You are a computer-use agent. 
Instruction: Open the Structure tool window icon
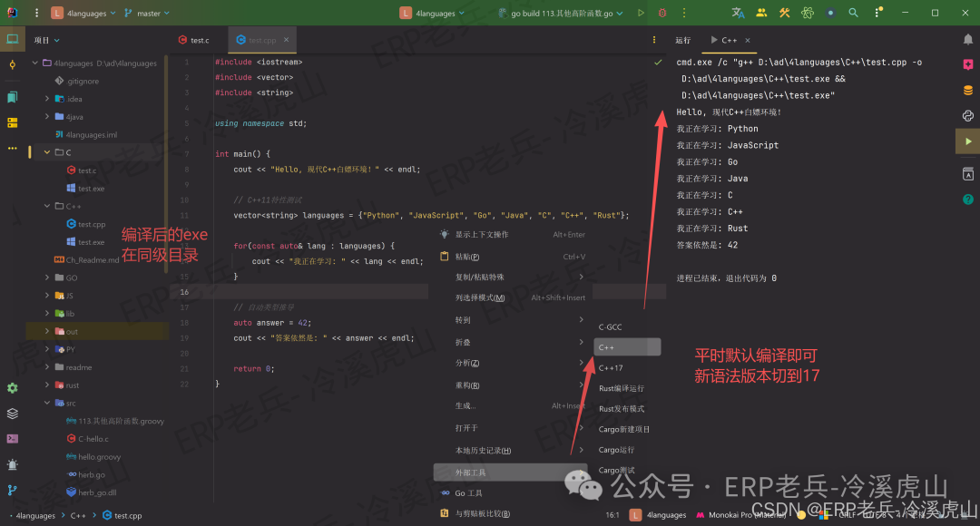13,122
